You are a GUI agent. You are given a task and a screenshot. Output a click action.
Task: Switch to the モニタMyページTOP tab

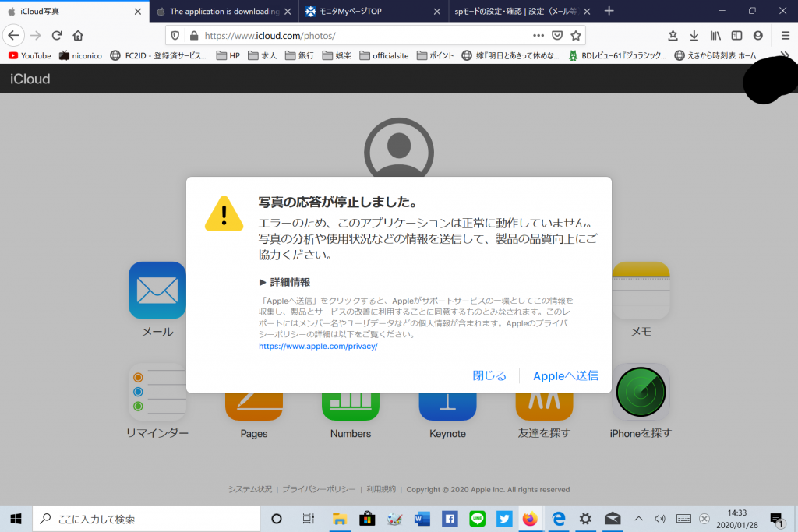(373, 11)
